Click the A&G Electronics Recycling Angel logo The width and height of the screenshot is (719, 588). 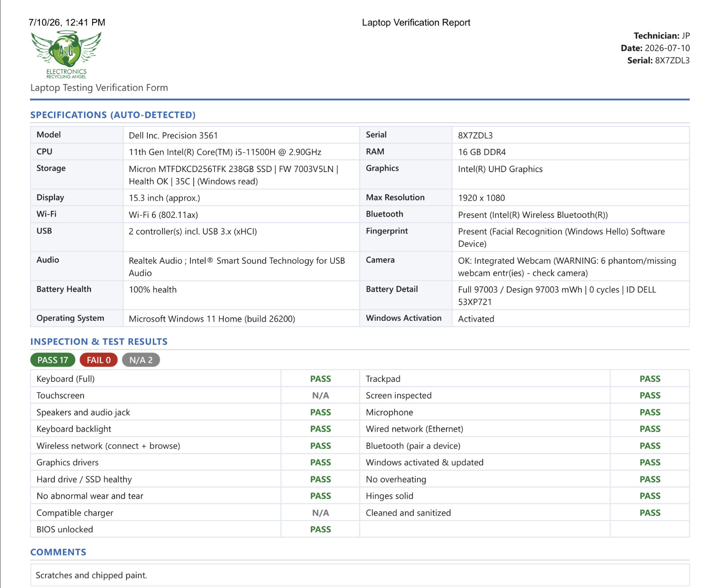pos(66,55)
